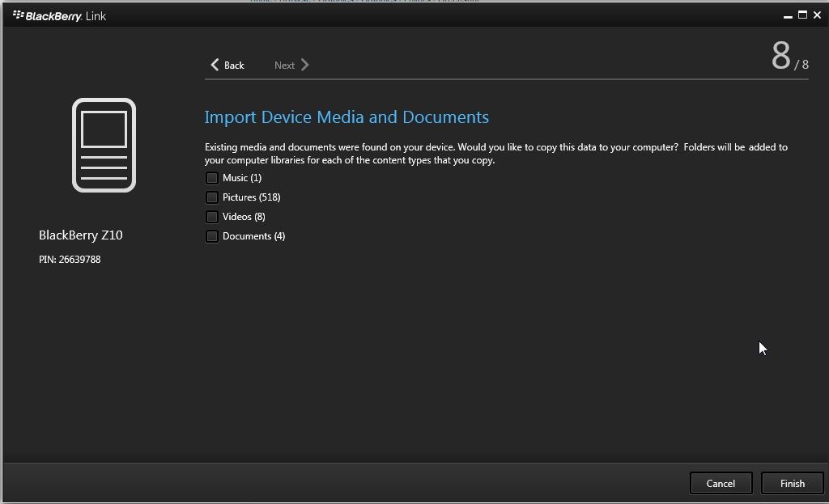The height and width of the screenshot is (504, 829).
Task: Enable the Music (1) checkbox
Action: pos(212,178)
